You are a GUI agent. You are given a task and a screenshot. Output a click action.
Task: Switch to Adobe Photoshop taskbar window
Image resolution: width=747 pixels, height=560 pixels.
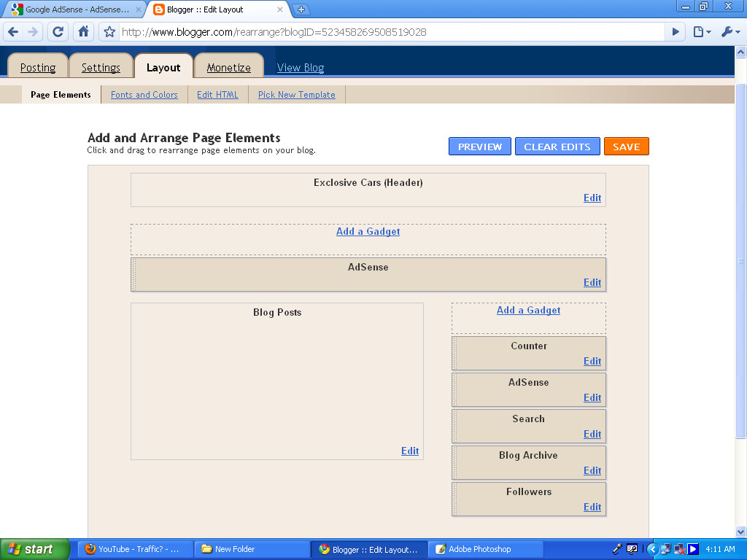pos(485,549)
